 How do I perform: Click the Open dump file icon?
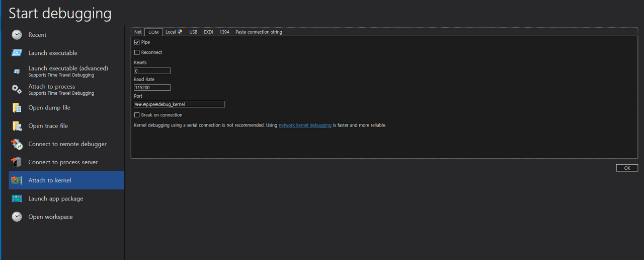(17, 108)
